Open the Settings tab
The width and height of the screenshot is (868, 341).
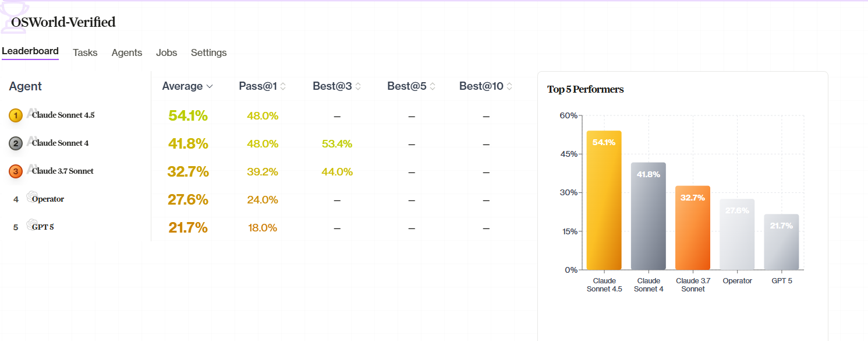tap(208, 52)
